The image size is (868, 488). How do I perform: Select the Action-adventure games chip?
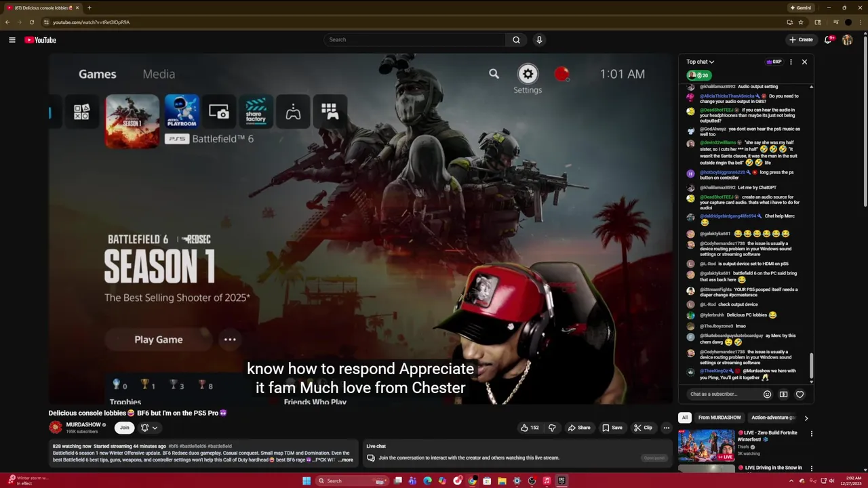[x=773, y=418]
